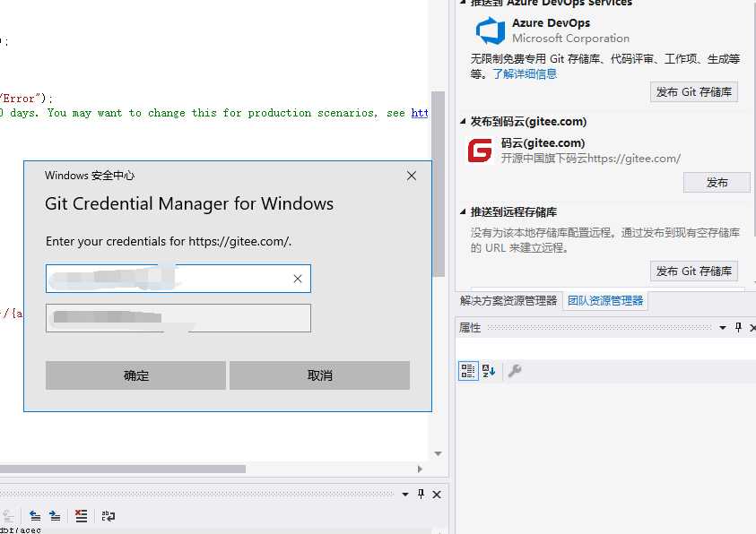Click the 属性 panel title

click(470, 328)
